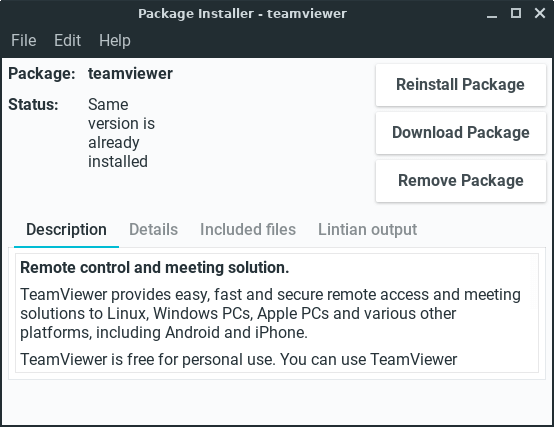Click the heading 'Remote control and meeting solution.'
This screenshot has height=427, width=554.
(154, 268)
